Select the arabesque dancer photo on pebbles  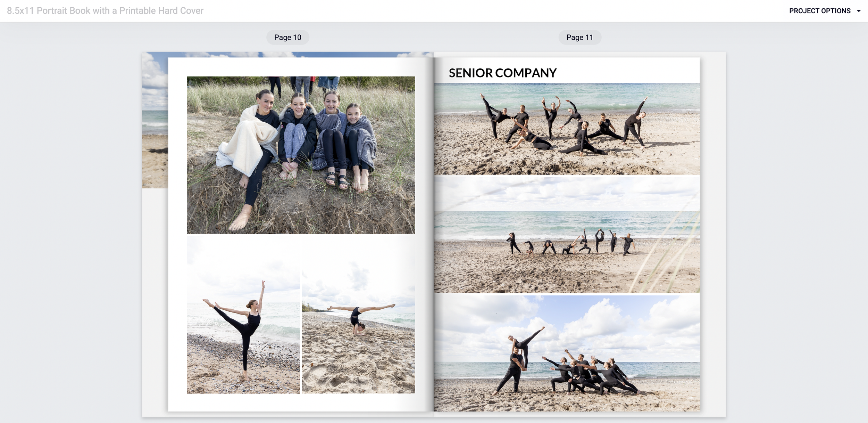coord(243,315)
